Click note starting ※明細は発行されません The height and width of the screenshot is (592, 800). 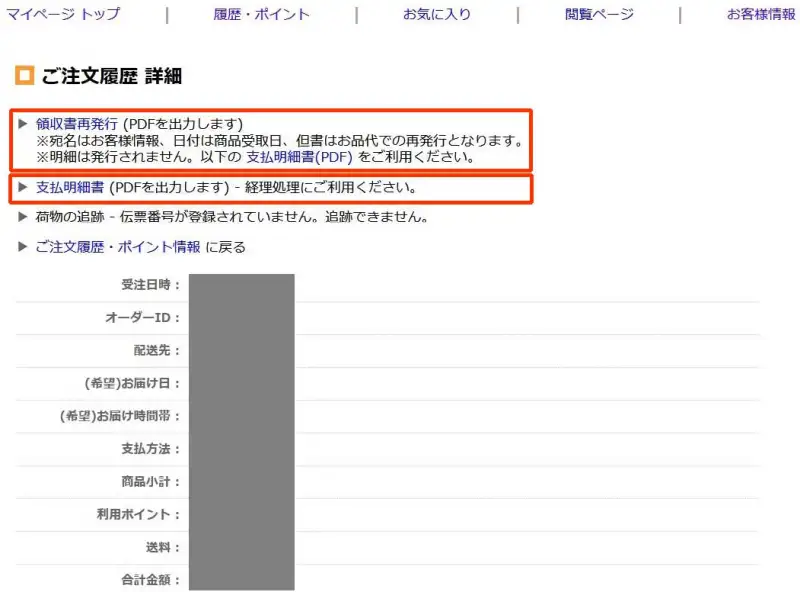(255, 157)
